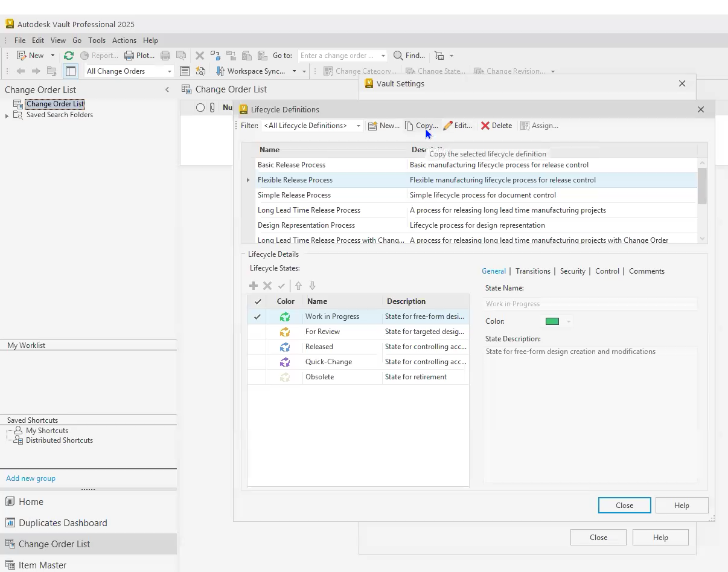Click the State Name input field

click(x=591, y=304)
